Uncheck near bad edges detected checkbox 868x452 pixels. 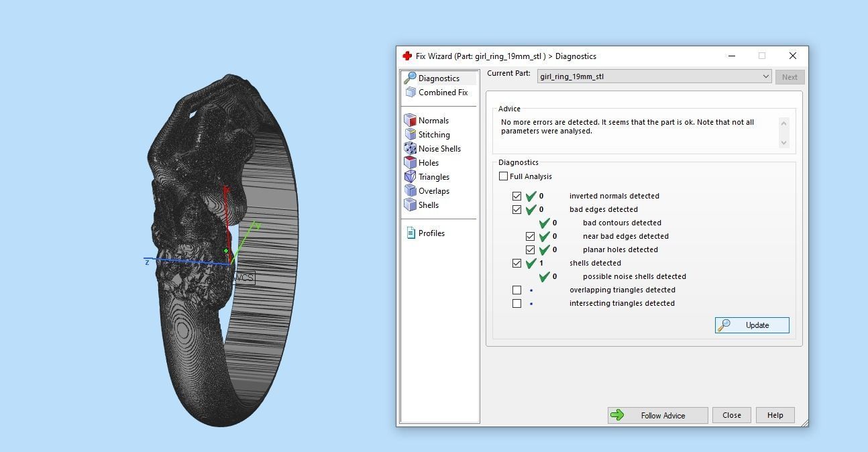point(530,236)
